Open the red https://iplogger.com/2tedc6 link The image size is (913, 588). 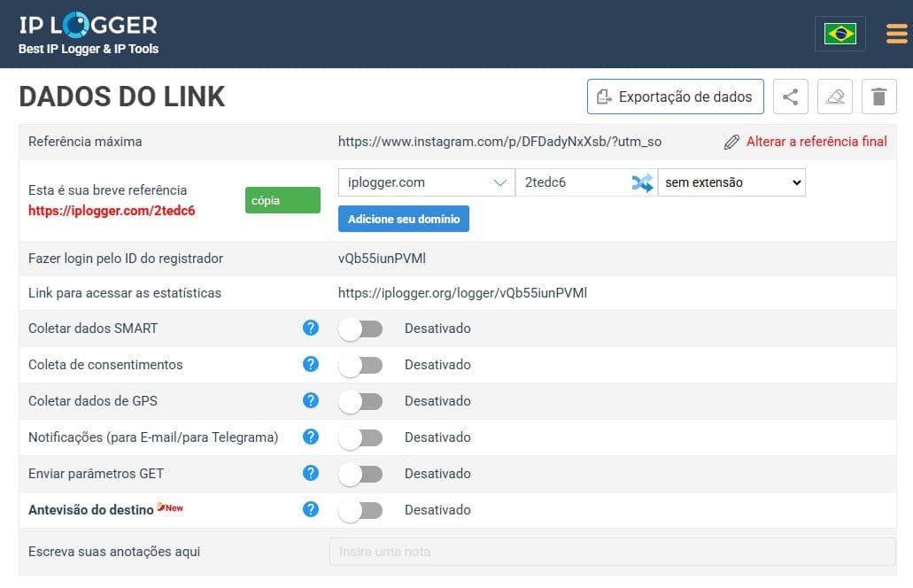pos(112,211)
